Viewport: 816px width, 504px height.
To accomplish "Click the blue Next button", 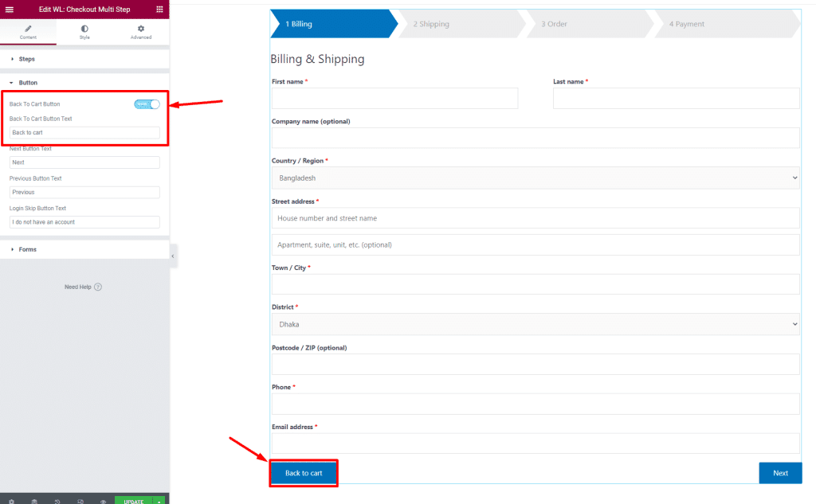I will click(779, 473).
